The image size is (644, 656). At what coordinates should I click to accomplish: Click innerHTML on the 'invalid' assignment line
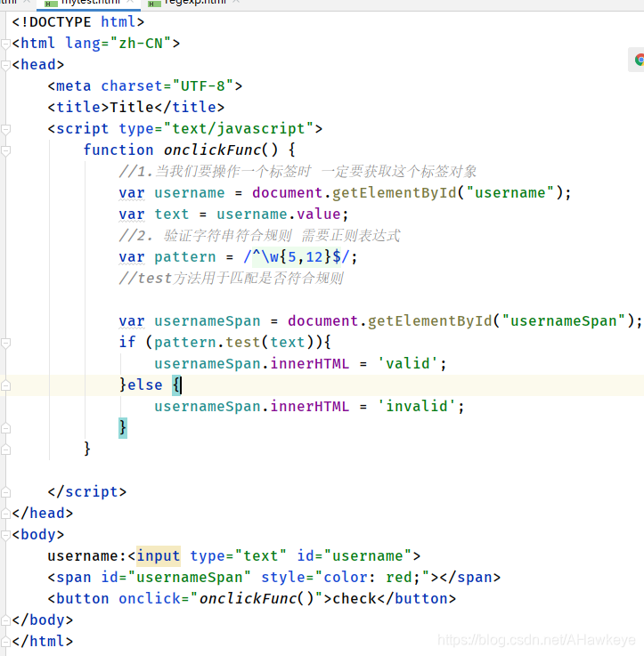point(309,406)
